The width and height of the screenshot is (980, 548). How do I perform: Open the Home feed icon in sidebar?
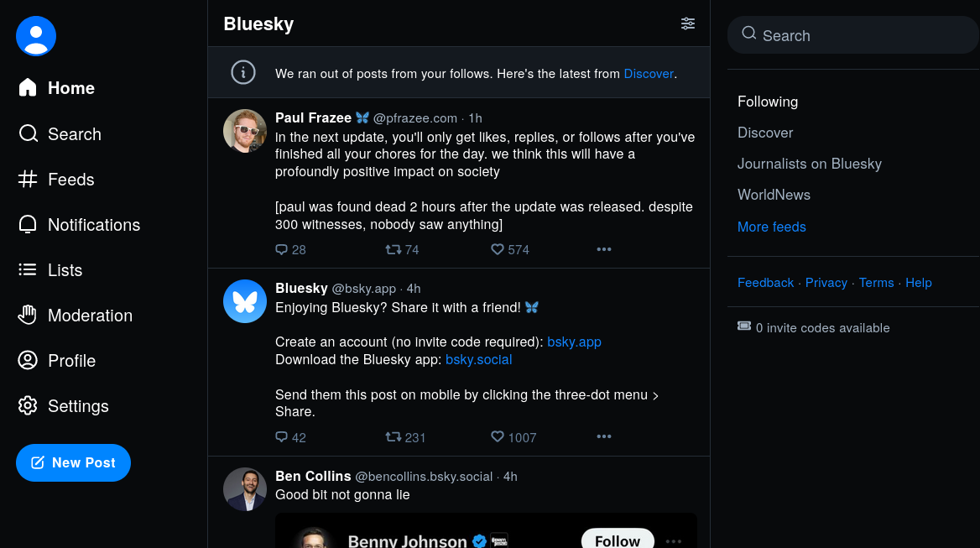[x=27, y=87]
